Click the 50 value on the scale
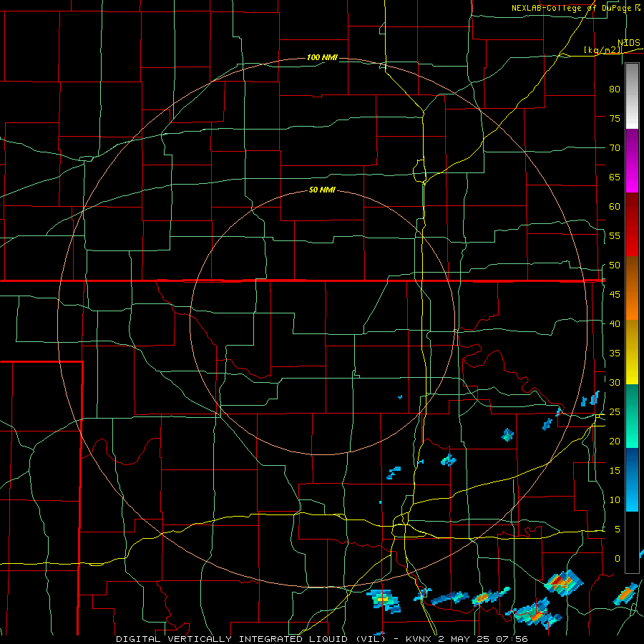Viewport: 644px width, 644px height. point(615,265)
